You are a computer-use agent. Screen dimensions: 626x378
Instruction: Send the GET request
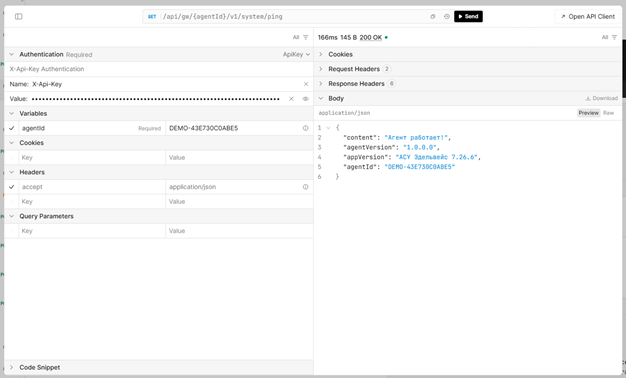pos(468,16)
